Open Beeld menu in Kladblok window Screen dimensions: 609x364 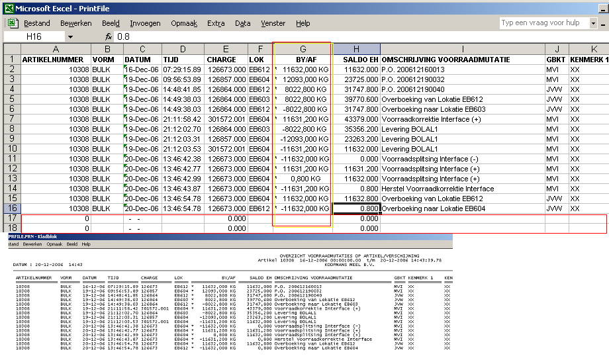[x=72, y=244]
